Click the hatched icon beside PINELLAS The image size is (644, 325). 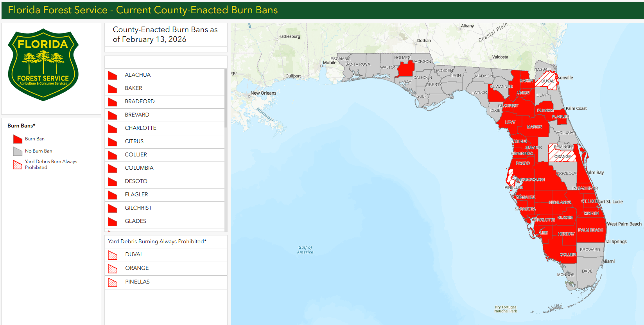click(x=113, y=282)
